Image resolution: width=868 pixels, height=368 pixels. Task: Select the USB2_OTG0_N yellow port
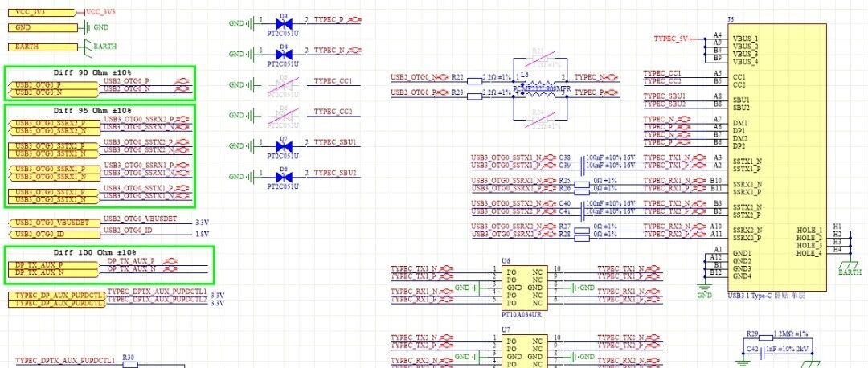[x=54, y=92]
